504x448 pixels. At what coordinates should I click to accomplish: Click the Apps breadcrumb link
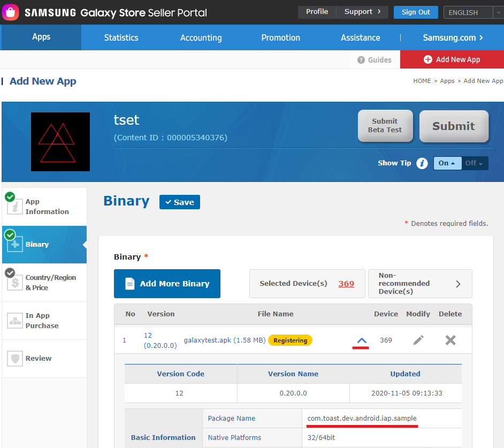[447, 81]
